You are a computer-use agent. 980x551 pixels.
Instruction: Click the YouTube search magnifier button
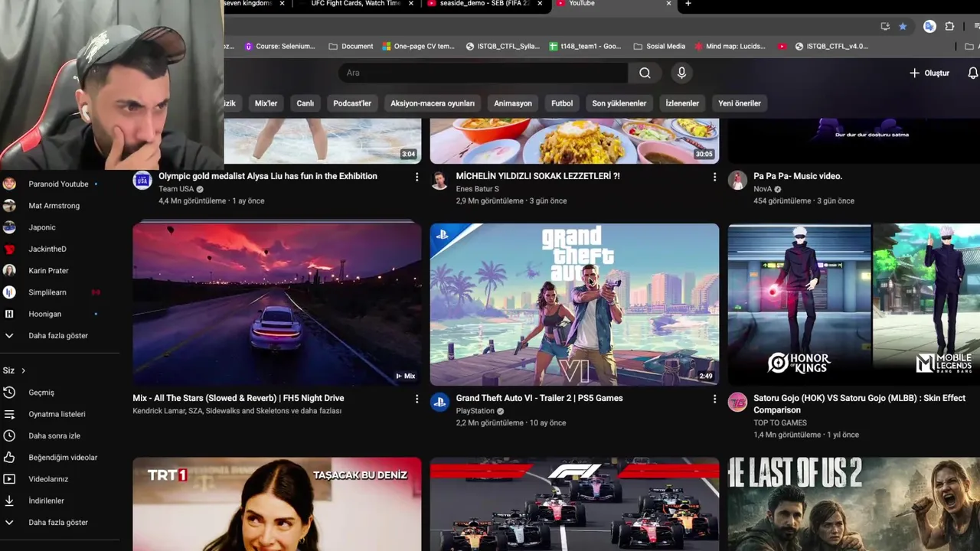click(645, 73)
